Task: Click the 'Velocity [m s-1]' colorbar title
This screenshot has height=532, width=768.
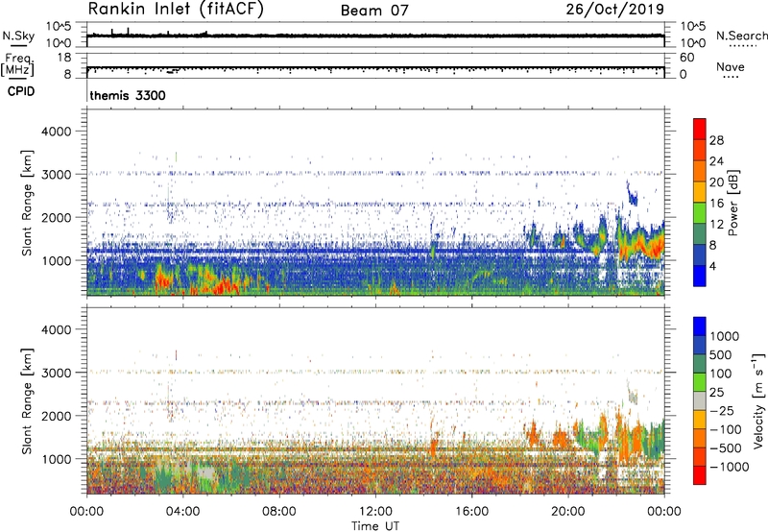Action: 758,400
